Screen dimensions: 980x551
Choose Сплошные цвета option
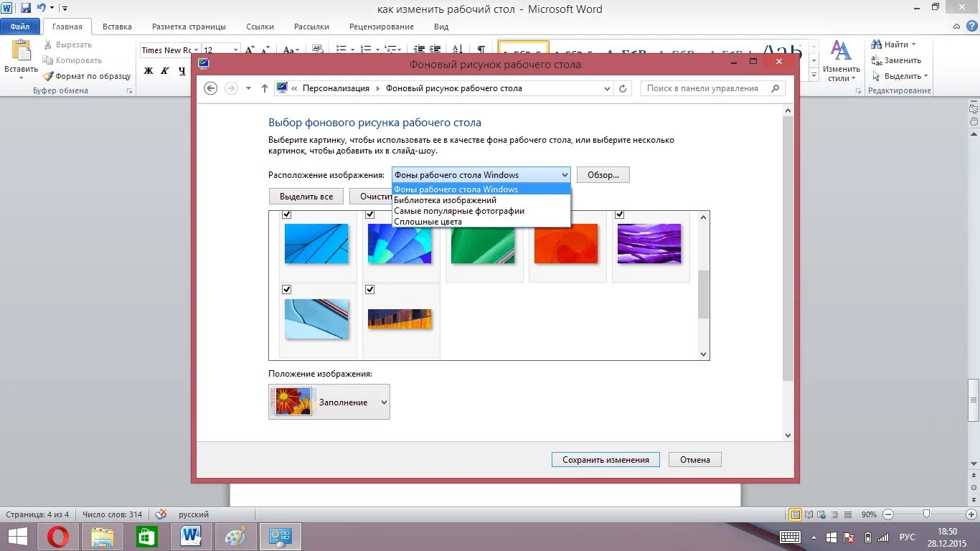click(x=481, y=222)
